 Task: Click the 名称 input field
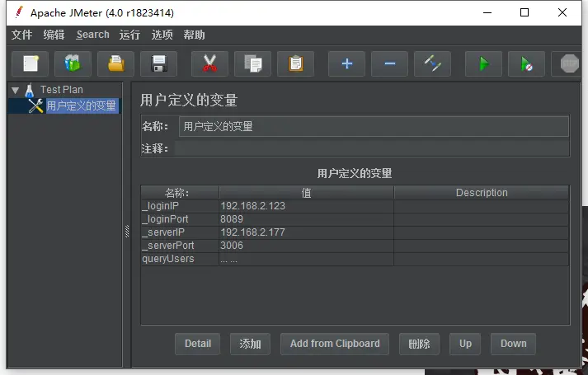click(374, 126)
